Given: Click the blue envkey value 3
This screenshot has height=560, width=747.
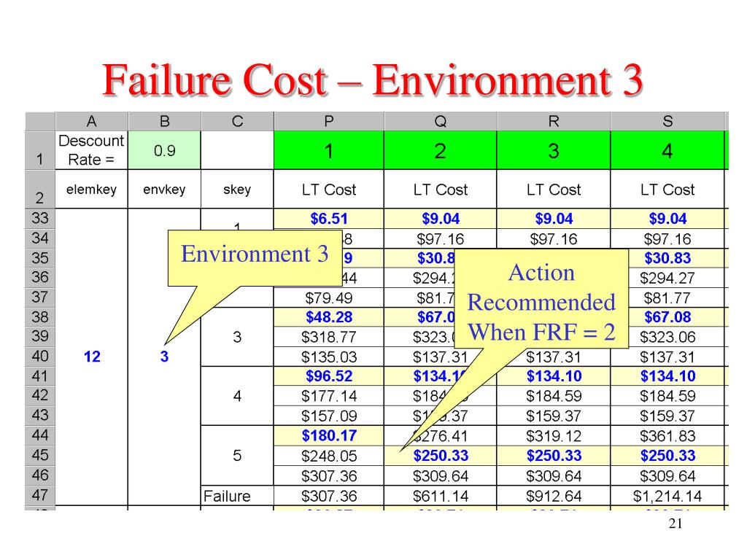Looking at the screenshot, I should (164, 356).
